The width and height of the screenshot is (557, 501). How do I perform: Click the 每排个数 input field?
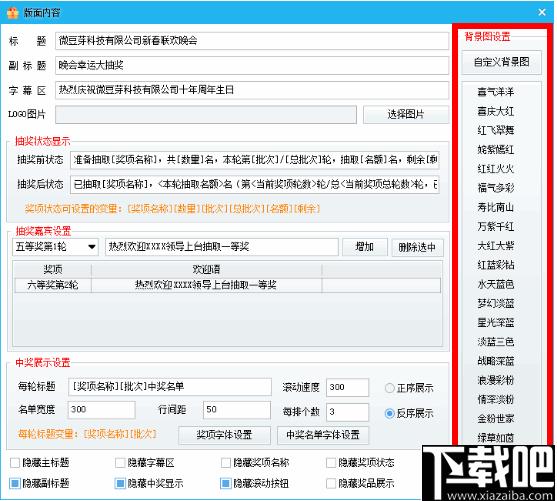point(347,412)
